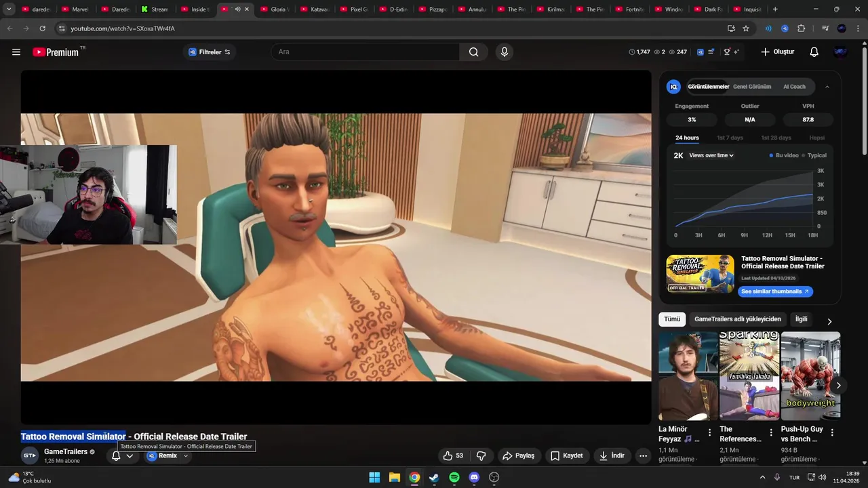This screenshot has height=488, width=868.
Task: Click the eye stat showing 247
Action: 678,52
